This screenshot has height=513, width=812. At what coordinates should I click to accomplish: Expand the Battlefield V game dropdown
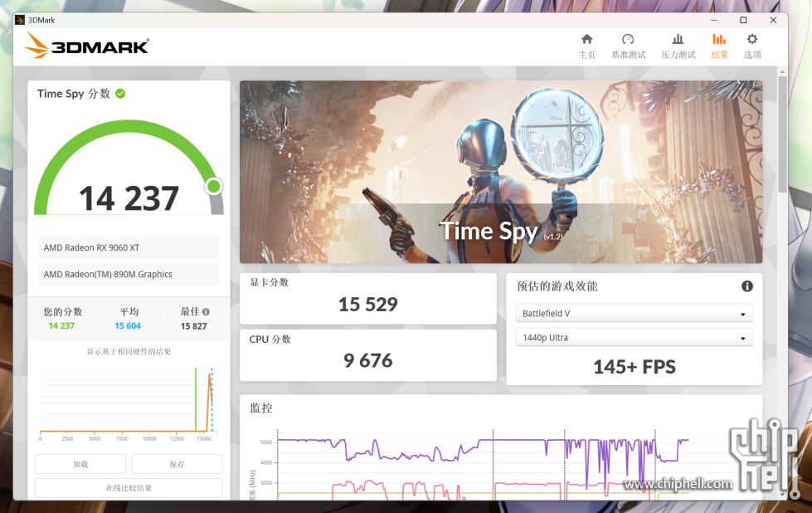pyautogui.click(x=634, y=314)
